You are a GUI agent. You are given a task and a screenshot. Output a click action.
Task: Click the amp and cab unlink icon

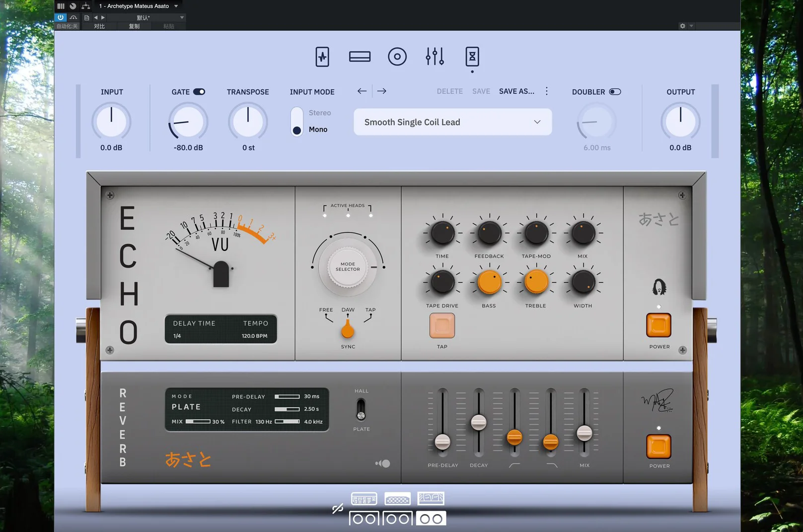point(338,508)
